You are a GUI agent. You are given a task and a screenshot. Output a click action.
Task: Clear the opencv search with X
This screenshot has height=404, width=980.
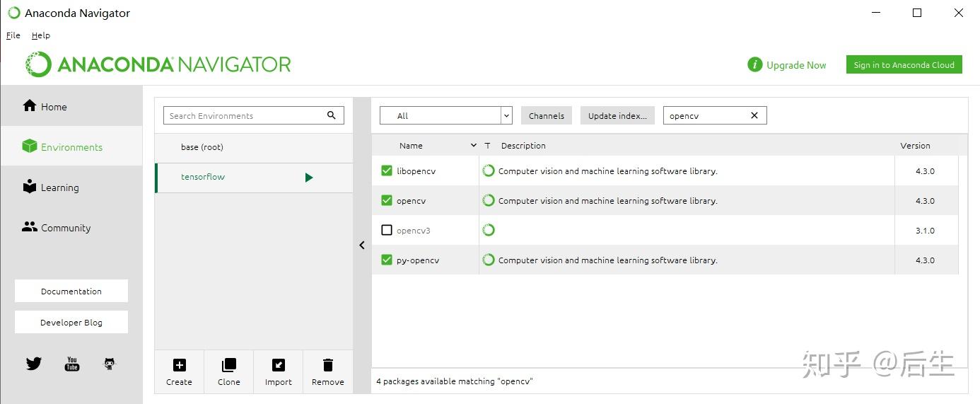coord(754,115)
